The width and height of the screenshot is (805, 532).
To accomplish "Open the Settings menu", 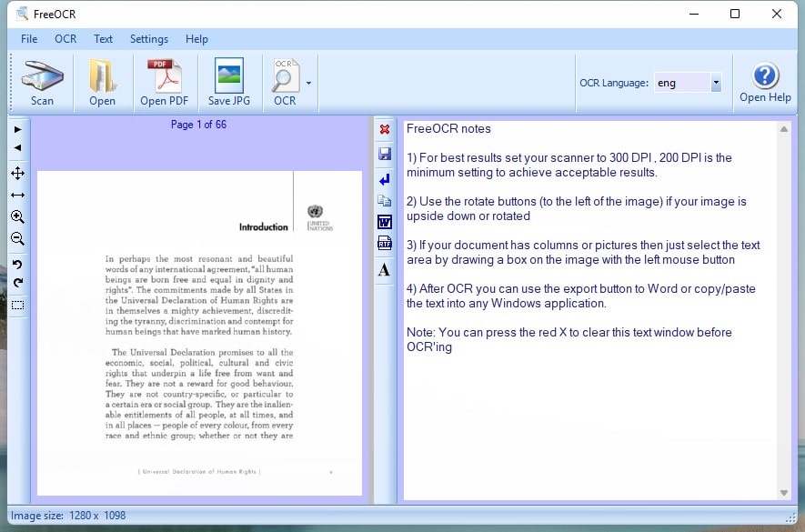I will click(x=149, y=39).
